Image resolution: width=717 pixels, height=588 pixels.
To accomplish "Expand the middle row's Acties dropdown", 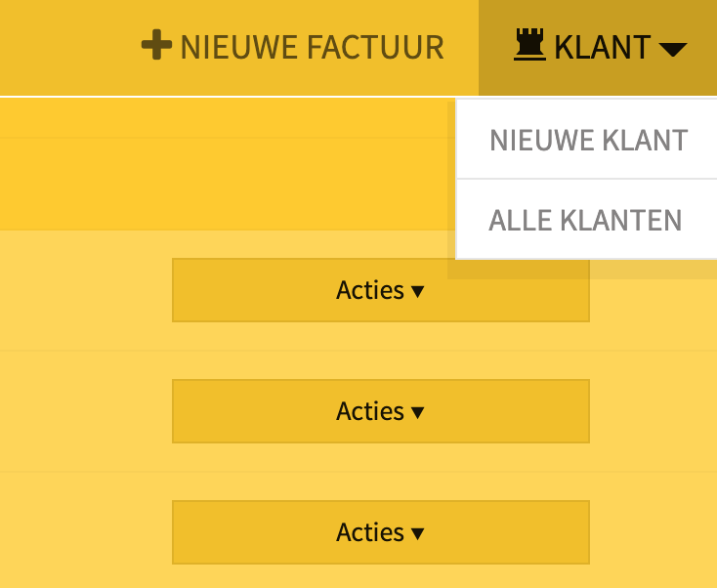I will [x=380, y=411].
